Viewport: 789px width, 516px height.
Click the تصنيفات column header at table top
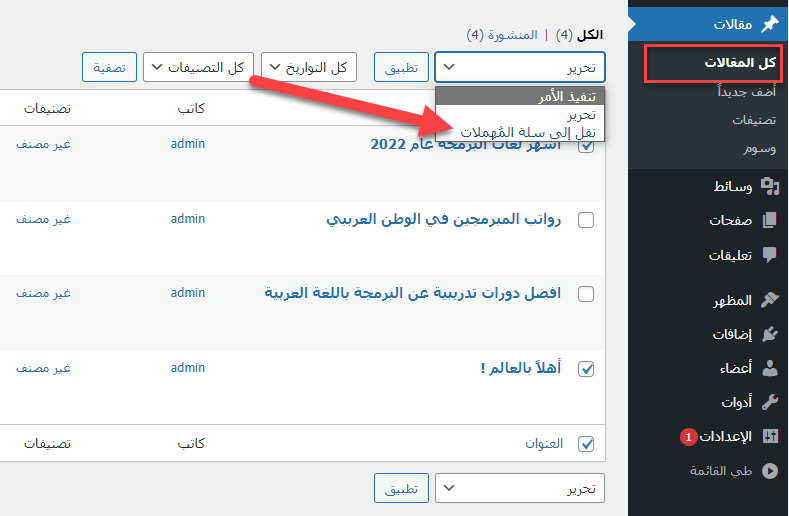(47, 108)
